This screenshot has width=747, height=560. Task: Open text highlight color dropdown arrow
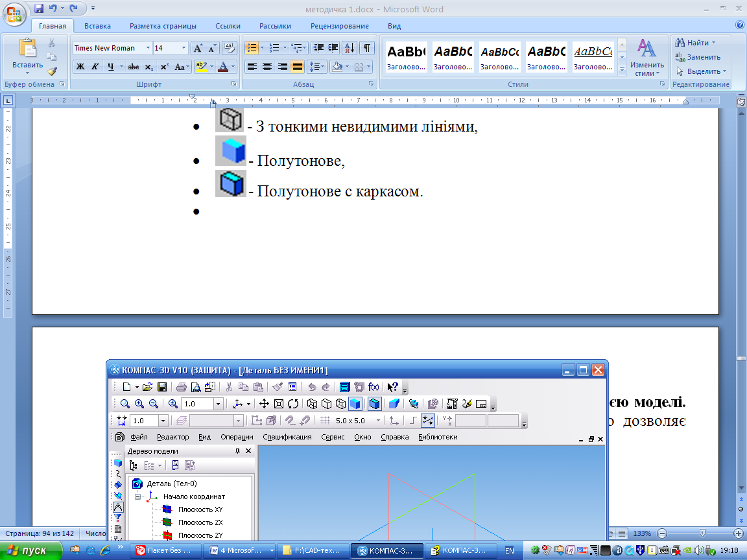[x=211, y=67]
